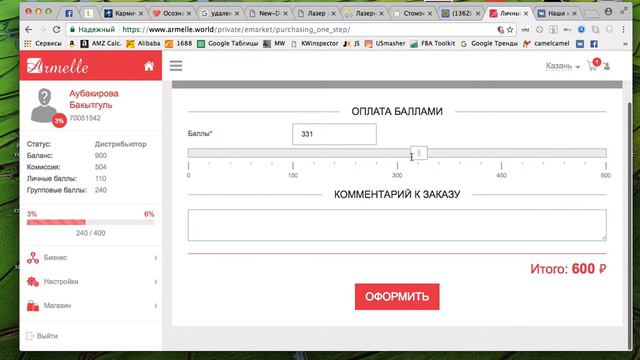The width and height of the screenshot is (640, 360).
Task: Open the Google Тренды bookmark
Action: tap(489, 43)
